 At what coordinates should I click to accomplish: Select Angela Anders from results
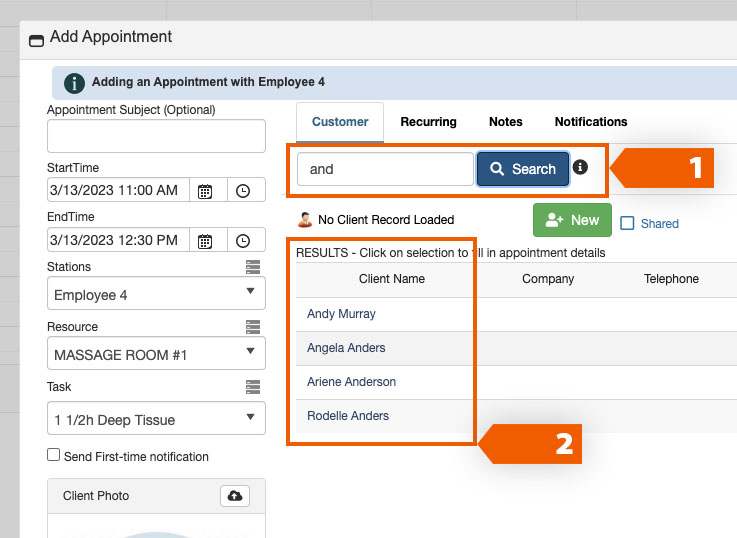click(346, 348)
